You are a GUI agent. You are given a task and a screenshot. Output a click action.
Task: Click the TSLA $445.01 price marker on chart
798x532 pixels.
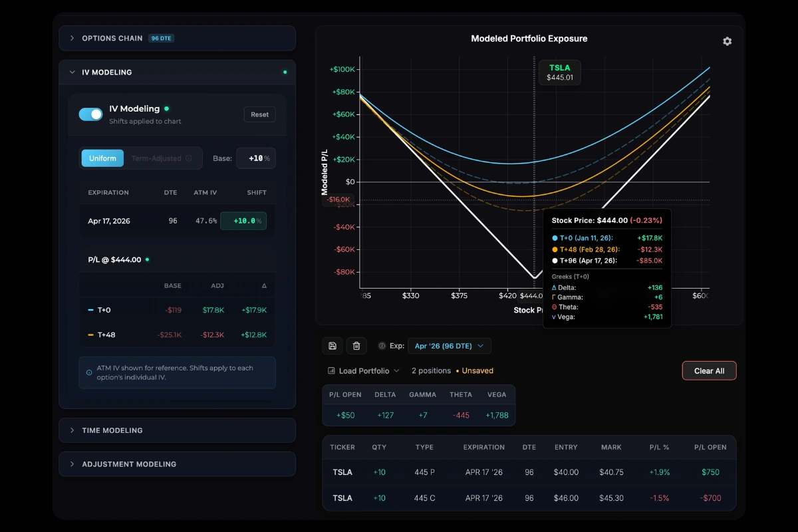(x=560, y=72)
